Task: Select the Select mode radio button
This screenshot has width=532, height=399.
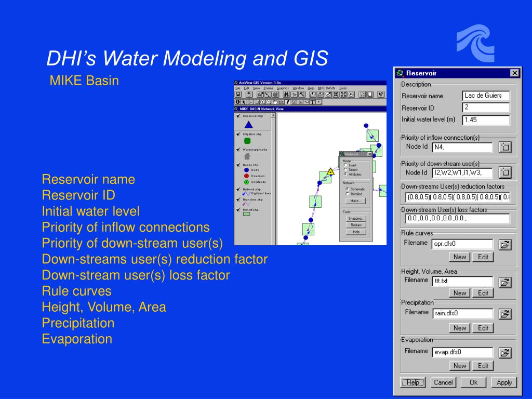Action: [x=345, y=170]
